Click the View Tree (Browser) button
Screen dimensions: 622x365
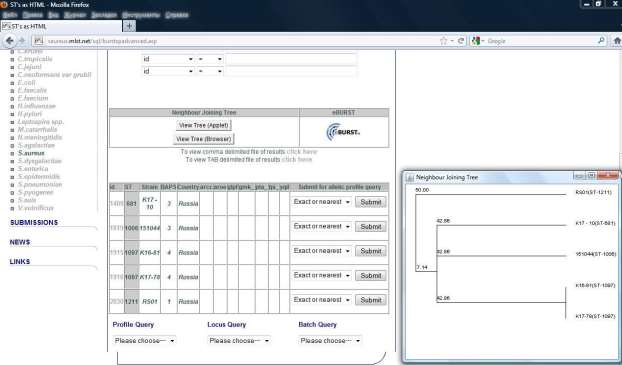[203, 139]
